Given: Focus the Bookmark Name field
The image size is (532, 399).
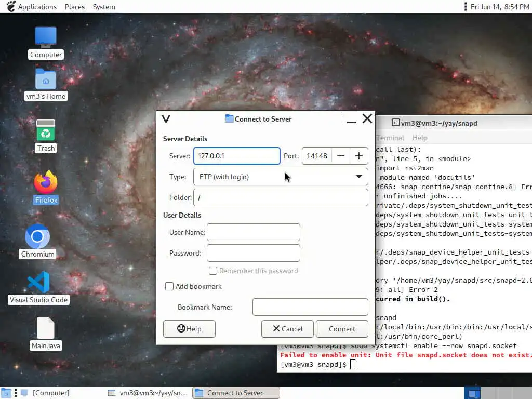Looking at the screenshot, I should pos(310,307).
